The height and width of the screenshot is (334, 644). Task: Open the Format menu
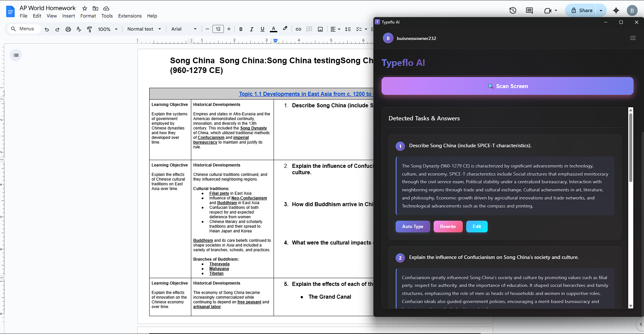[x=88, y=16]
